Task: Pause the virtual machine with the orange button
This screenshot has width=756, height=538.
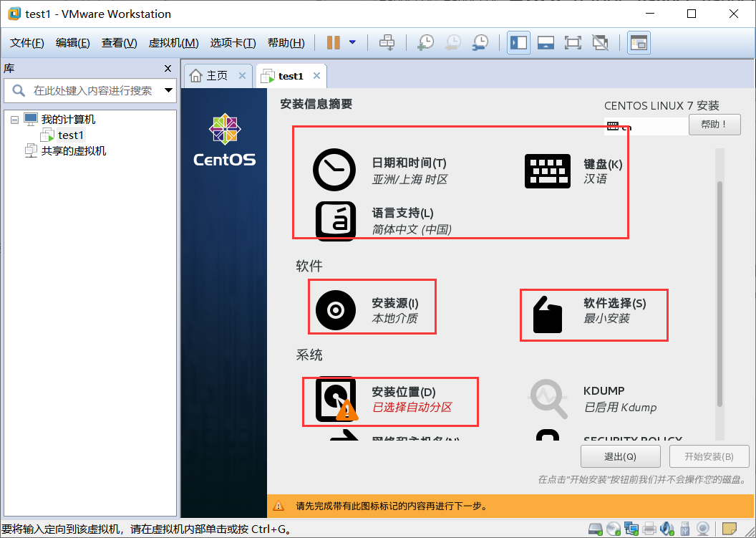Action: pyautogui.click(x=333, y=42)
